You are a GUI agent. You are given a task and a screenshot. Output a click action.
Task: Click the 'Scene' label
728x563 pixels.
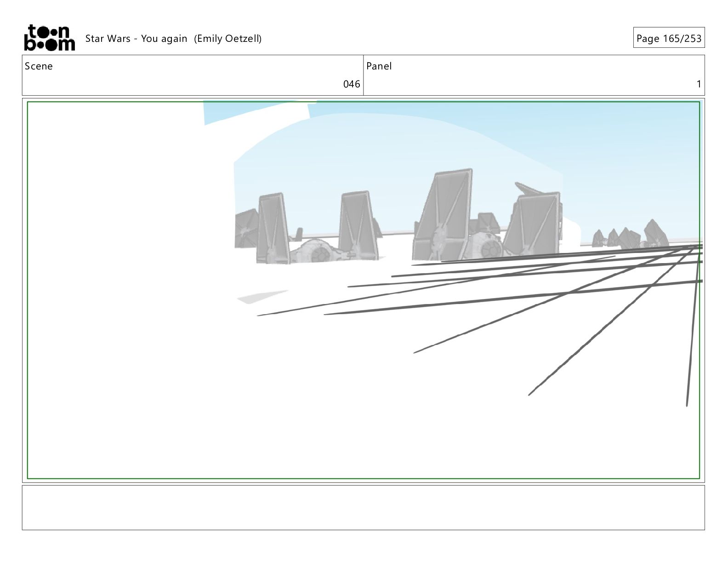(x=39, y=66)
